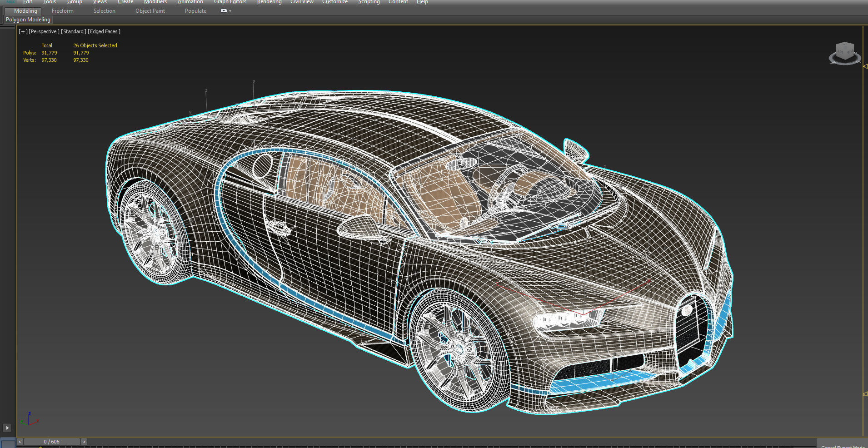
Task: Open the viewport [+] general menu
Action: tap(23, 31)
